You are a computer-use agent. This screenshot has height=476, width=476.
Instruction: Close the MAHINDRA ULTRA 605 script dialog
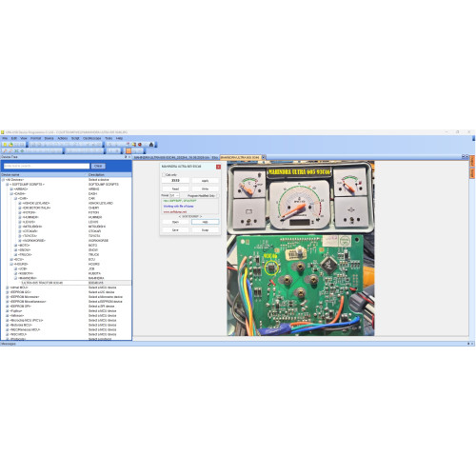[218, 167]
